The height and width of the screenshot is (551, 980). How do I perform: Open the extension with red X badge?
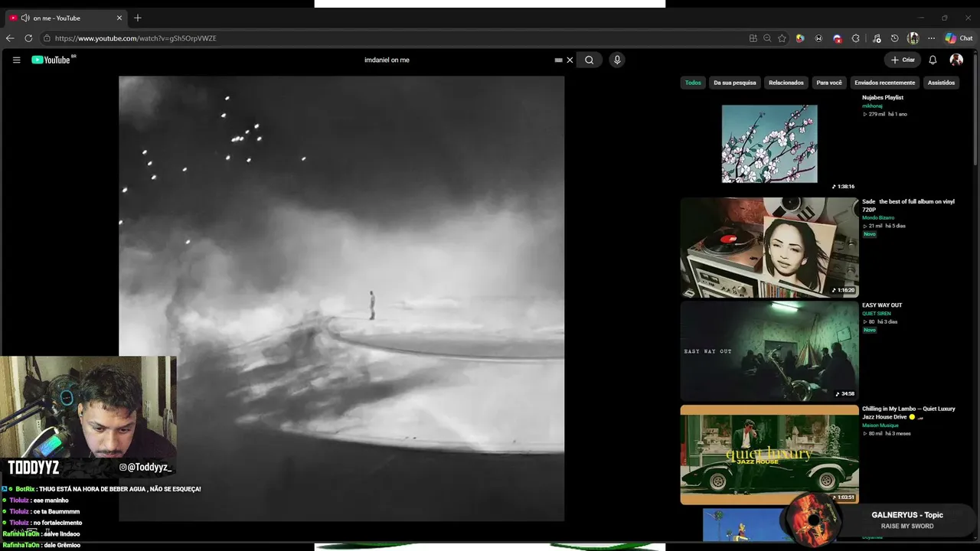pyautogui.click(x=838, y=38)
